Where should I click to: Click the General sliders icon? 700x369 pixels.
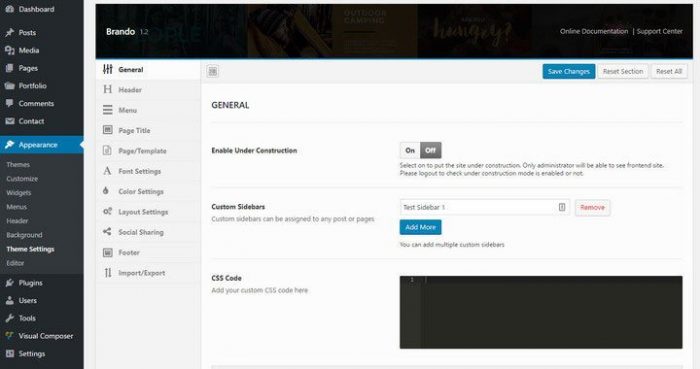point(108,69)
